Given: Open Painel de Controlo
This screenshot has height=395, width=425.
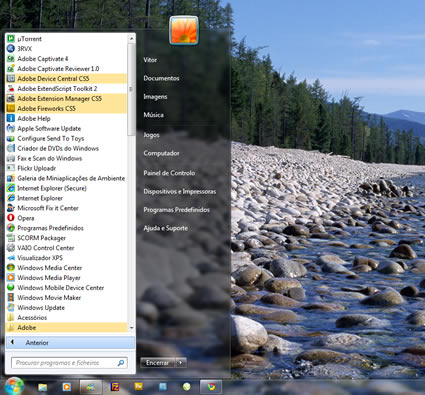Looking at the screenshot, I should tap(169, 173).
